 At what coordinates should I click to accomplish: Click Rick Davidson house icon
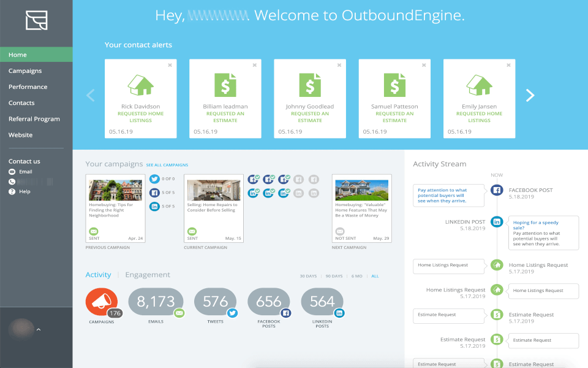click(141, 85)
